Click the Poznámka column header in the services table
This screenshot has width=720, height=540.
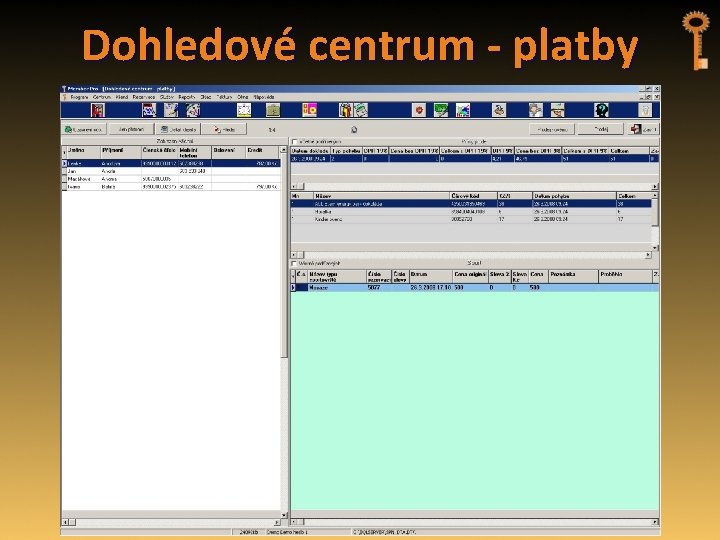pyautogui.click(x=574, y=276)
